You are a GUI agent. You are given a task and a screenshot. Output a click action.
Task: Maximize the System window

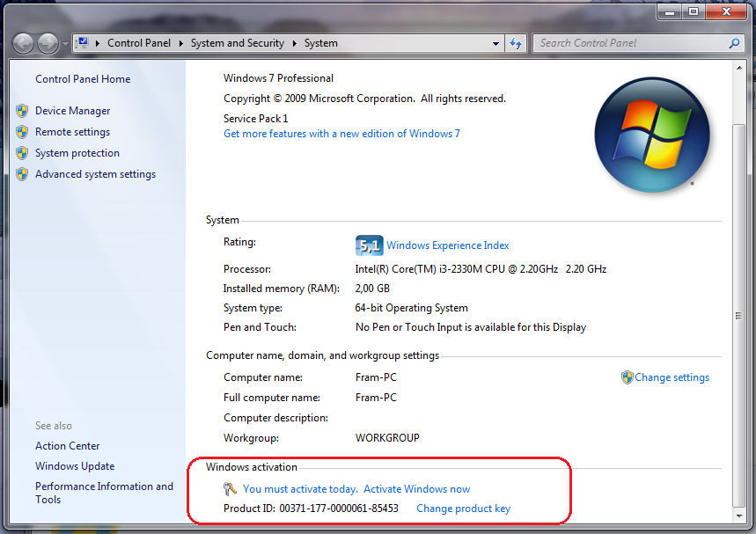694,12
